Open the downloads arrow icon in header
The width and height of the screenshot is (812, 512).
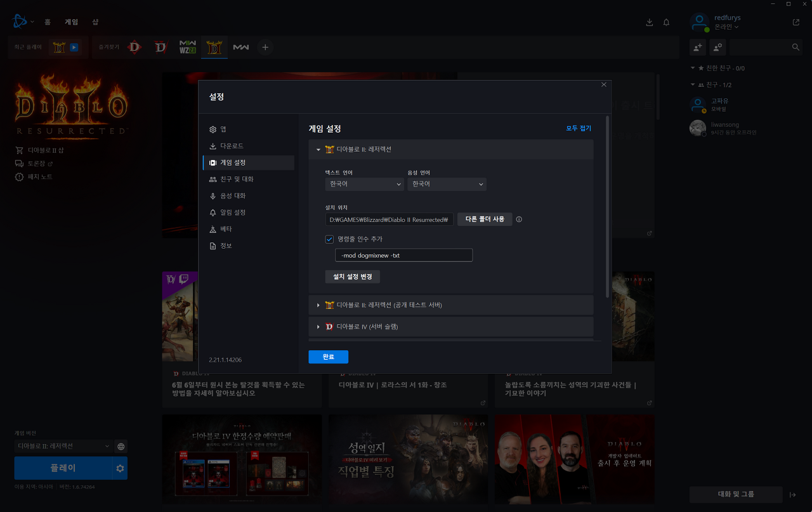(x=649, y=22)
